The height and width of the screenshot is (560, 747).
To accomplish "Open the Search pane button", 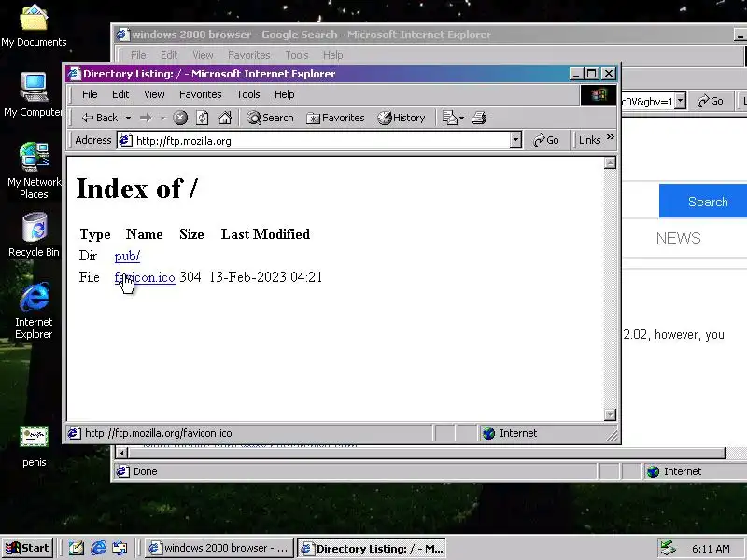I will pos(270,118).
